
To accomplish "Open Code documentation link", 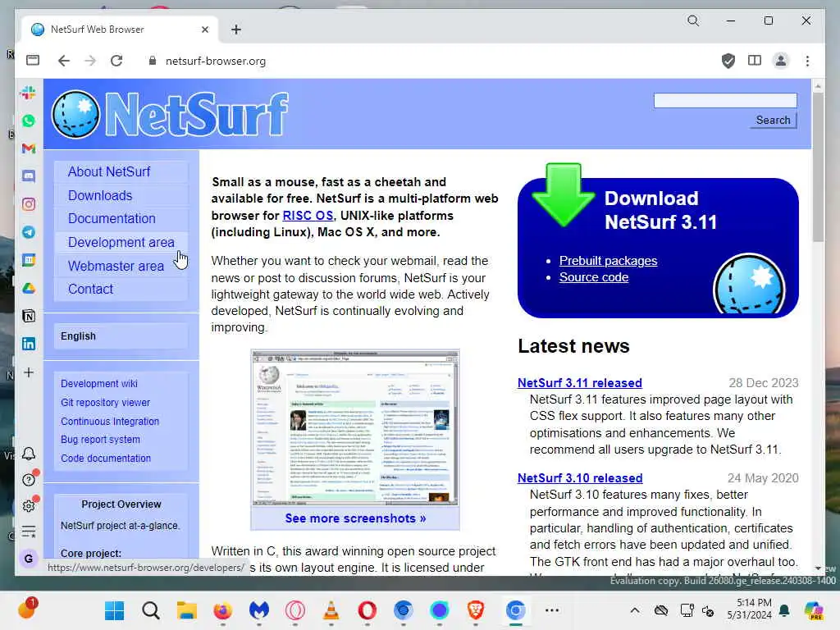I will [x=106, y=458].
